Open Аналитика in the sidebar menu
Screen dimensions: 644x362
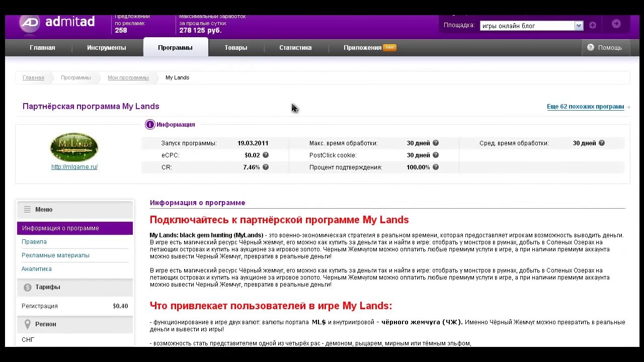pos(37,269)
